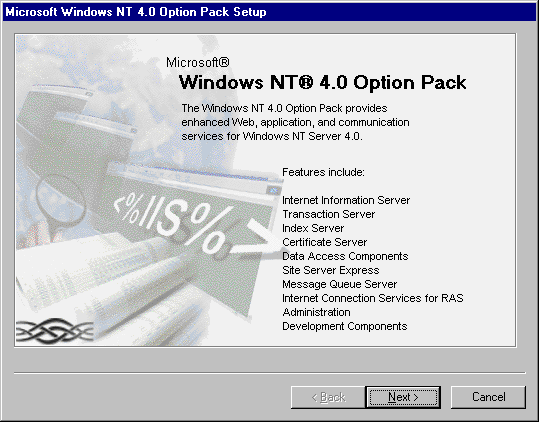Click Transaction Server in the feature list

tap(328, 214)
